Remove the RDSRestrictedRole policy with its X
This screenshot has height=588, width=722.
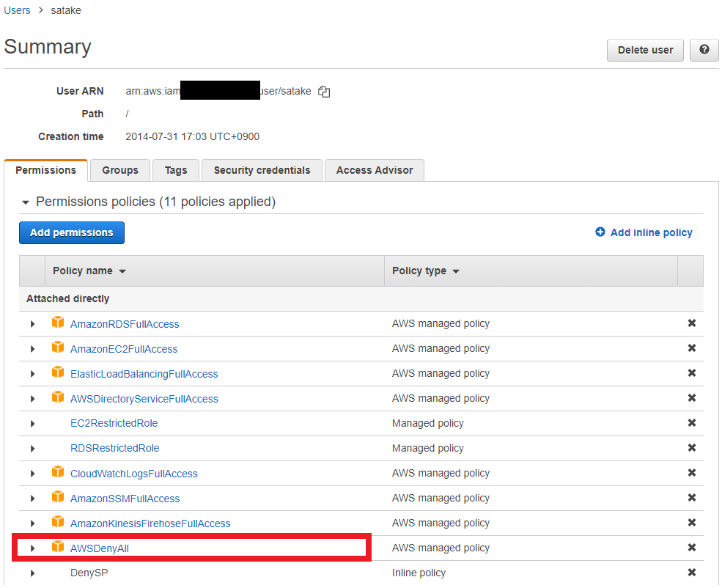(692, 447)
